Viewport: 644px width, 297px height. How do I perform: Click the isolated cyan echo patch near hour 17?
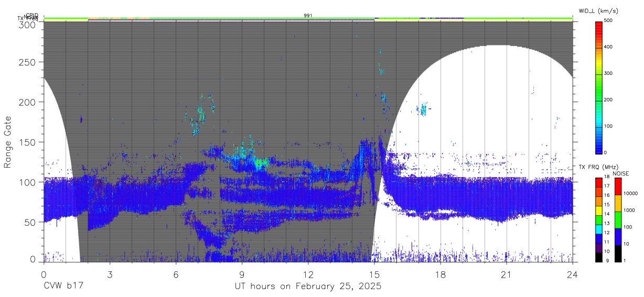423,110
